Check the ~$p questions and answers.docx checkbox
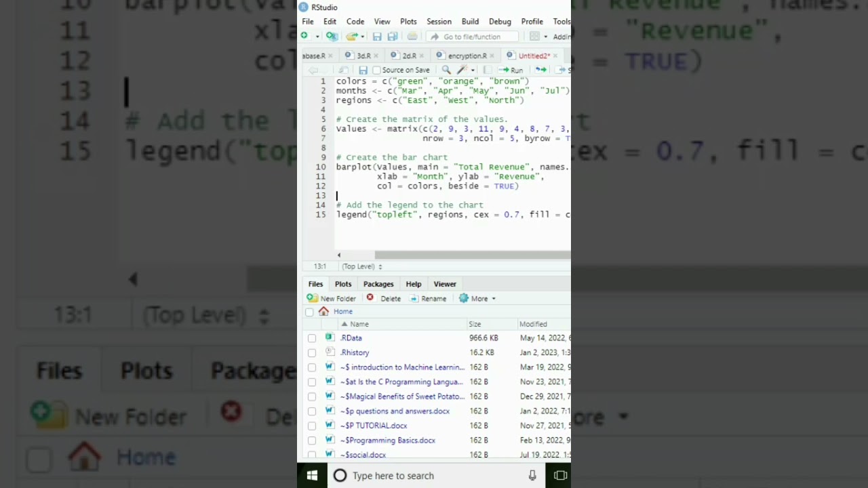The width and height of the screenshot is (868, 488). click(x=312, y=411)
